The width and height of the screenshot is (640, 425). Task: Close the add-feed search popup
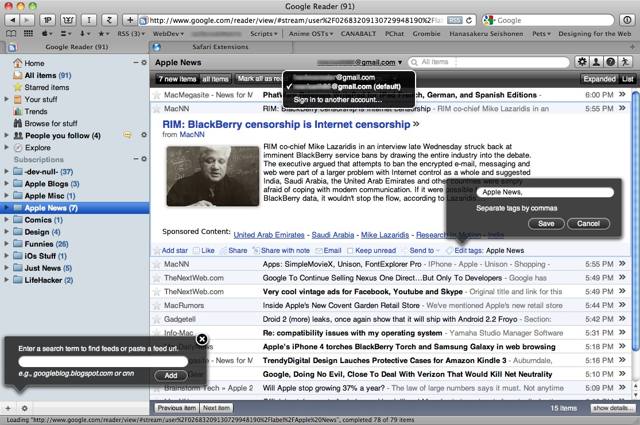click(201, 340)
